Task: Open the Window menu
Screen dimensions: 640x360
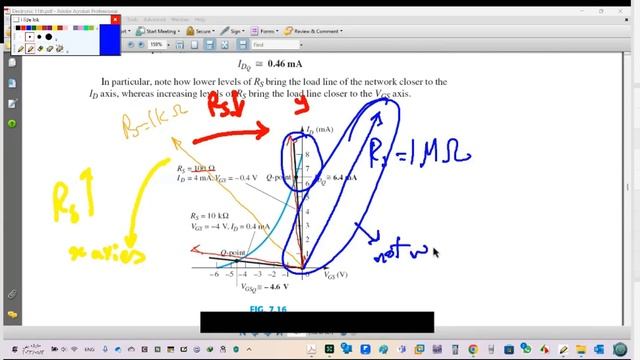Action: point(180,20)
